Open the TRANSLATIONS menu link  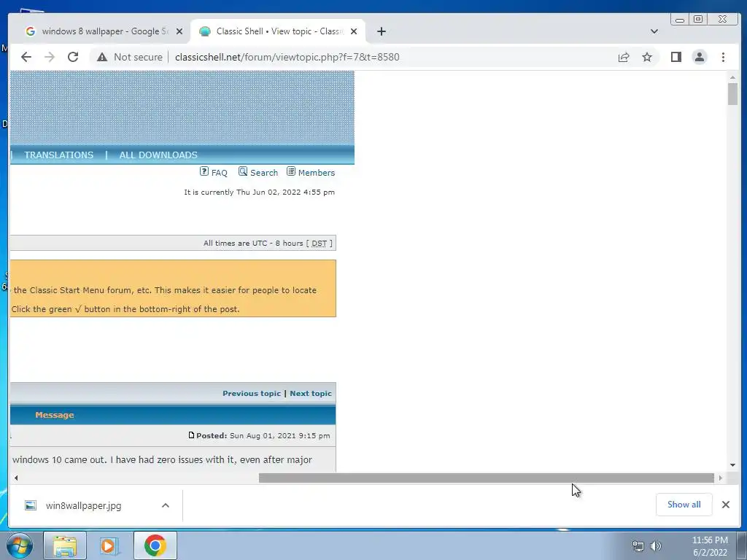coord(58,155)
